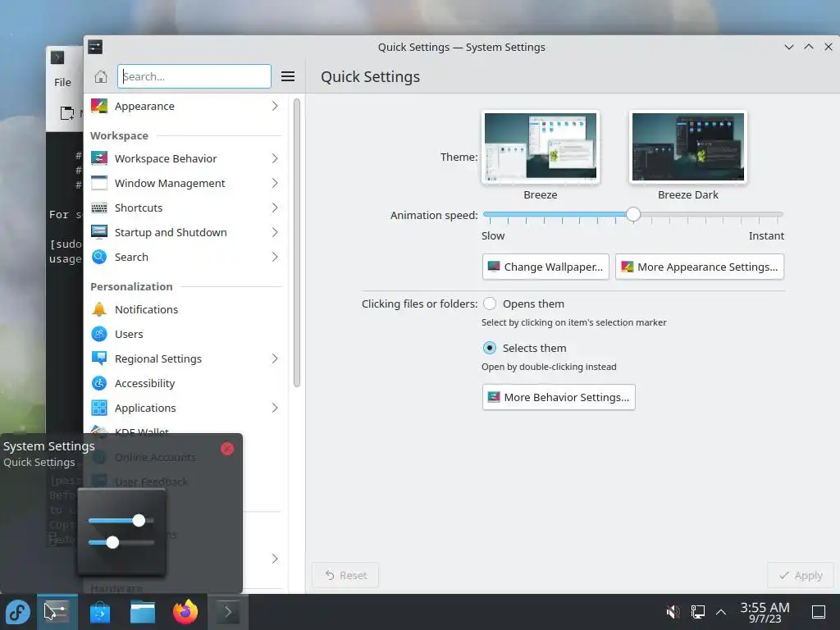Click the Users sidebar icon
Viewport: 840px width, 630px height.
click(x=99, y=335)
